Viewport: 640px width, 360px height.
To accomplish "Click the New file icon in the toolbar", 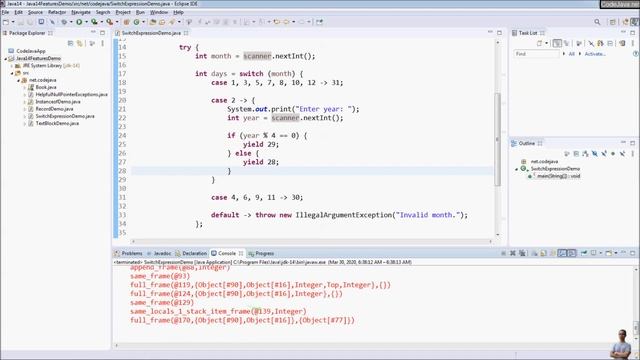I will click(6, 22).
